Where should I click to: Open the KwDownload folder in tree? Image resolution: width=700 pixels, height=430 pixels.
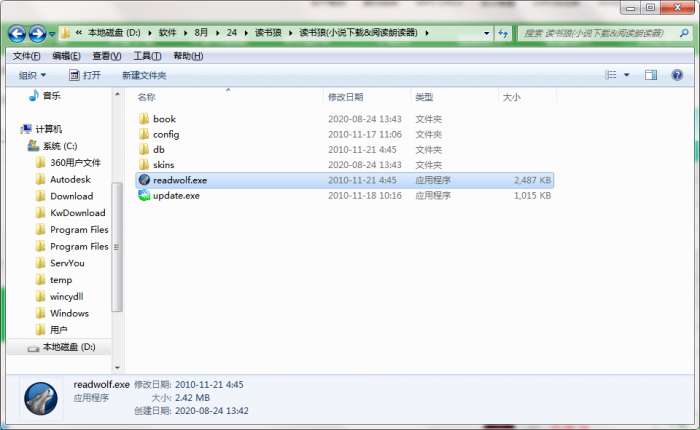tap(77, 213)
